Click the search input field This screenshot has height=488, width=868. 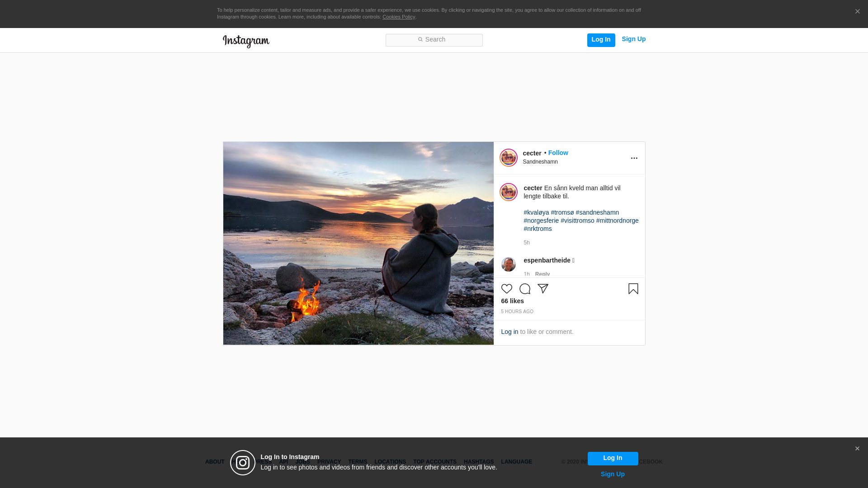[x=434, y=40]
